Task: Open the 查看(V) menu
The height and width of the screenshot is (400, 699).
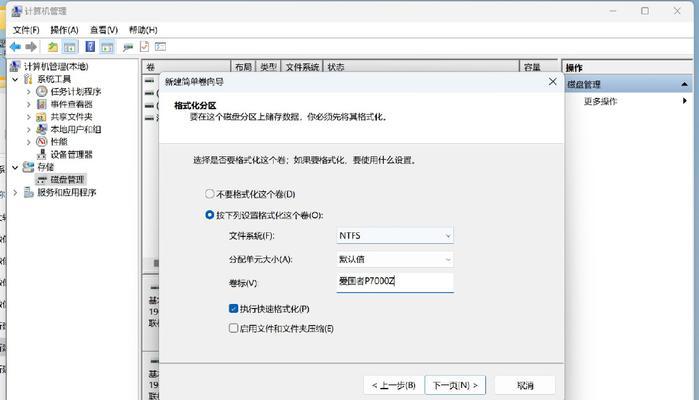Action: pyautogui.click(x=103, y=30)
